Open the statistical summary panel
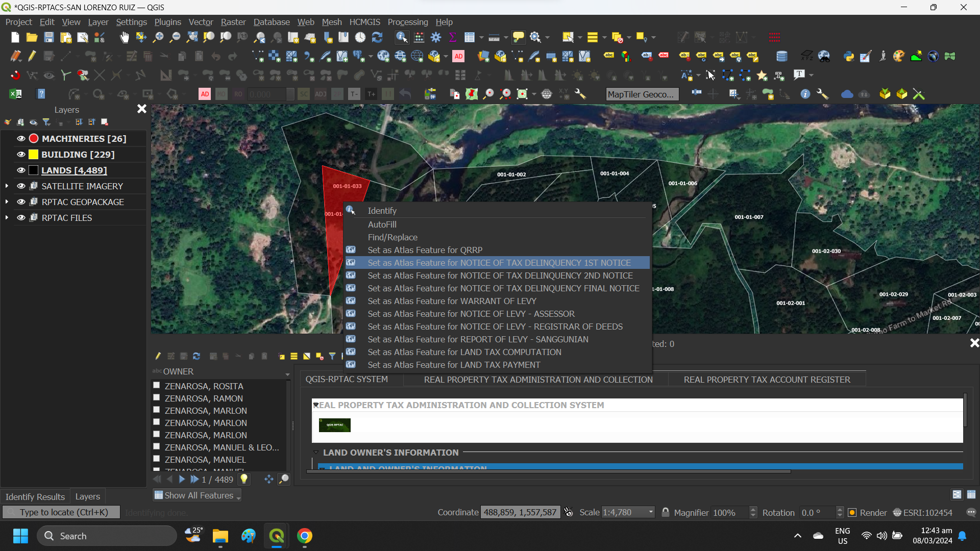 pyautogui.click(x=453, y=37)
